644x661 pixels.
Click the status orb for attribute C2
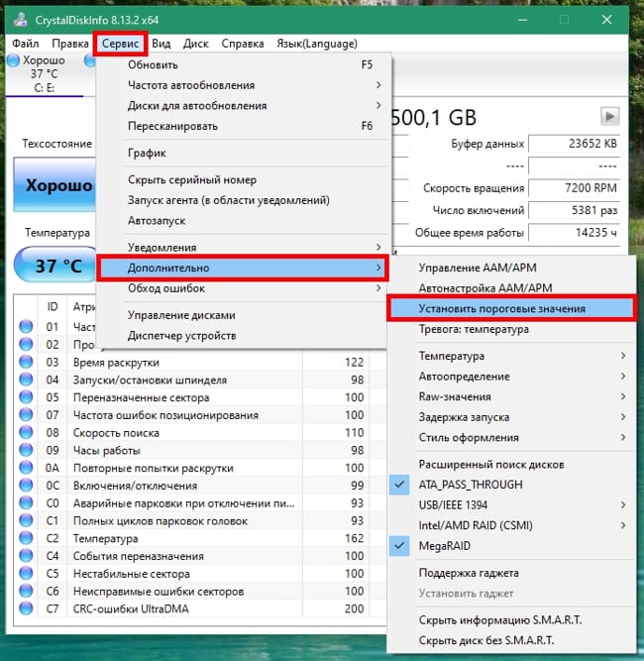coord(26,538)
